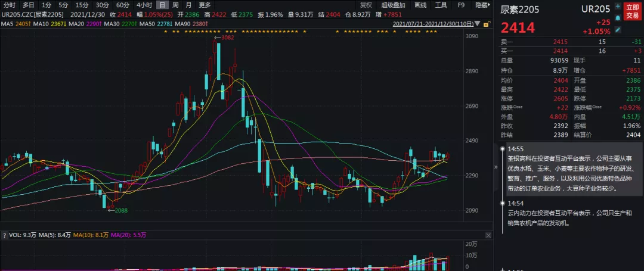Viewport: 644px width, 271px height.
Task: Open the 复权 adjustment menu
Action: pyautogui.click(x=366, y=5)
